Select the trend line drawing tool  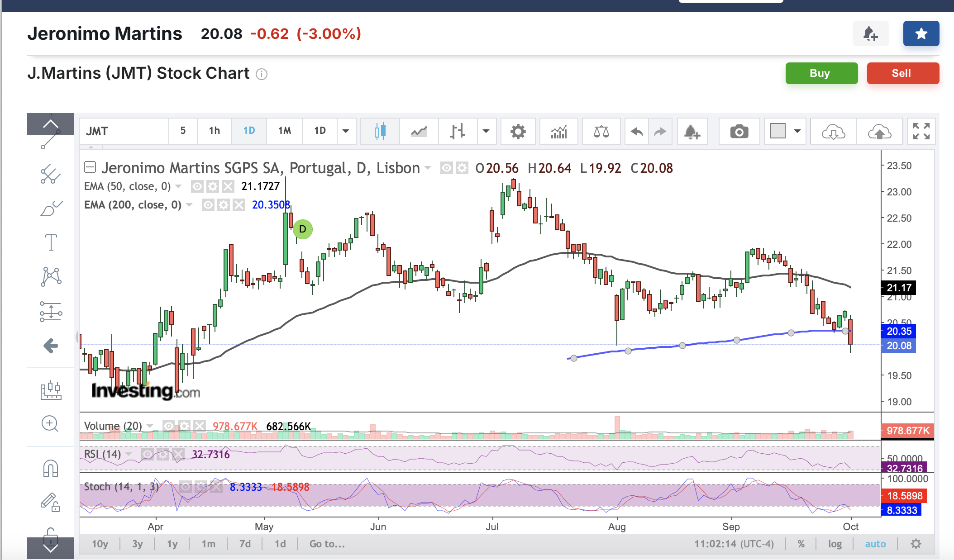pyautogui.click(x=50, y=140)
